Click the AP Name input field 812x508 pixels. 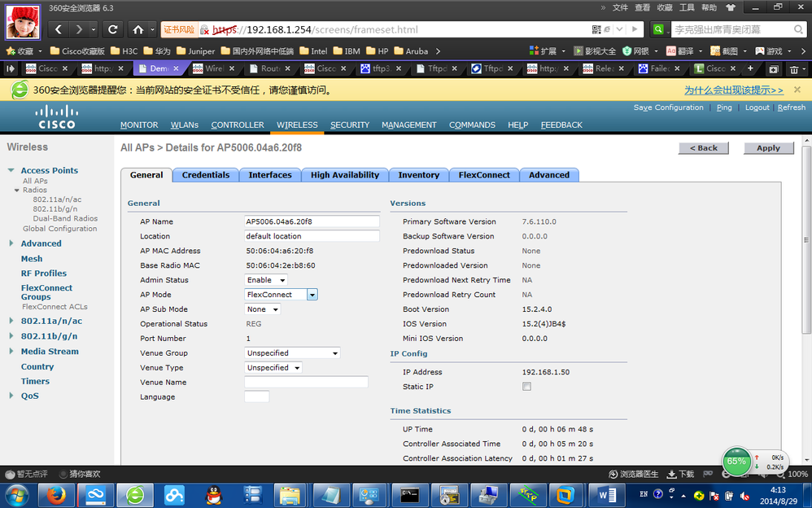[312, 221]
